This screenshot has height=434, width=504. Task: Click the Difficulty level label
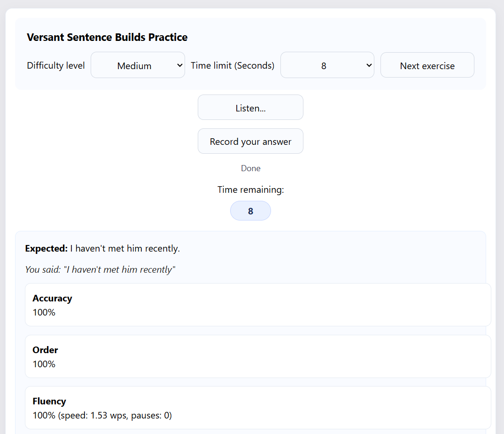click(x=56, y=65)
